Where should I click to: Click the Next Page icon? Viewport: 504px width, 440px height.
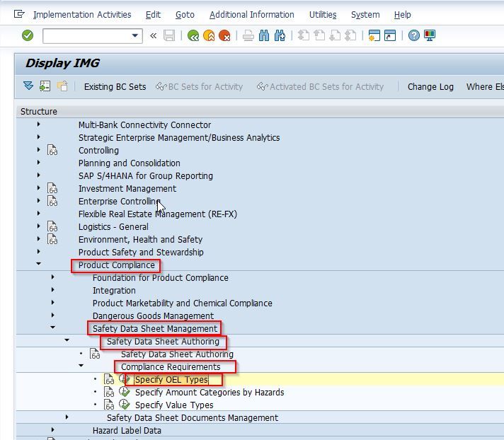(x=335, y=35)
